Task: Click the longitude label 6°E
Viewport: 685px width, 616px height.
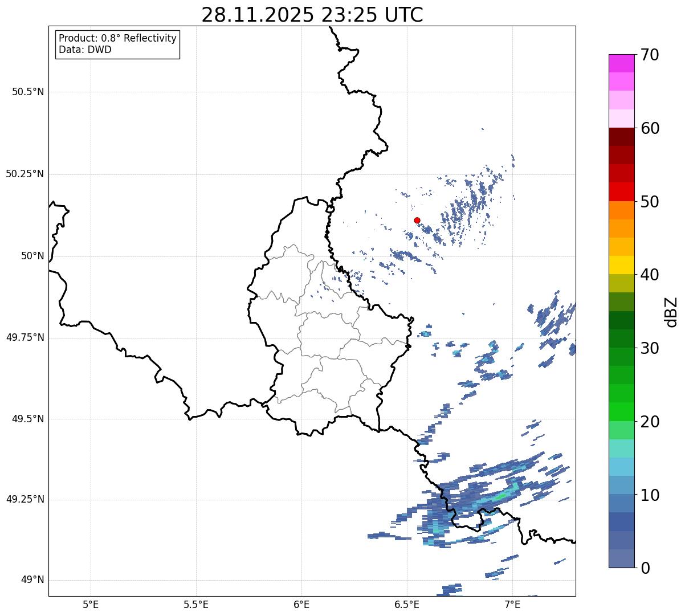Action: pos(301,604)
